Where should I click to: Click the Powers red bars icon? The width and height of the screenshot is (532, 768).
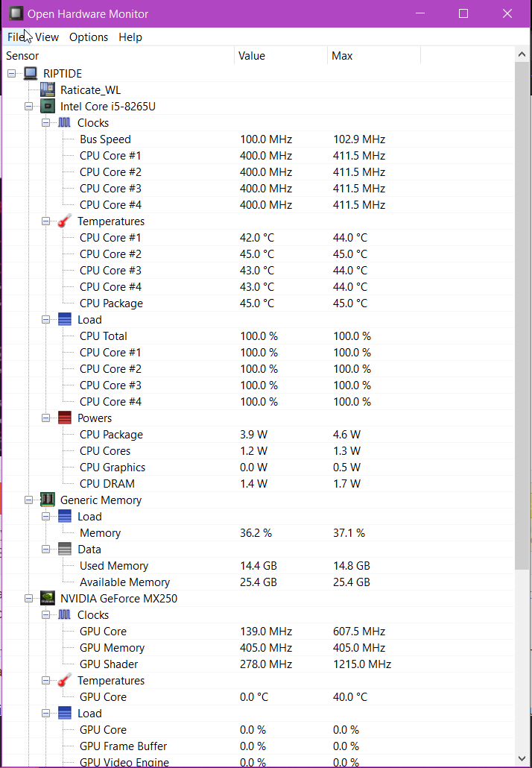65,418
